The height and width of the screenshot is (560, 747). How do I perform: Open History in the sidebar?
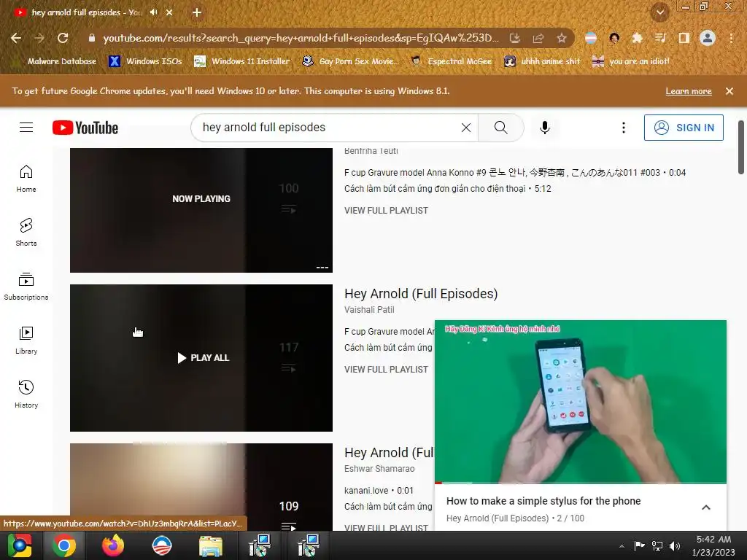pyautogui.click(x=26, y=394)
